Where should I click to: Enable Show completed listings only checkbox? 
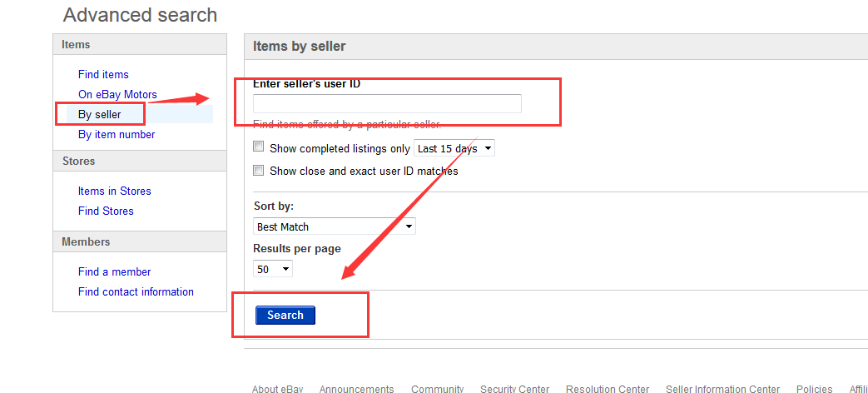259,147
